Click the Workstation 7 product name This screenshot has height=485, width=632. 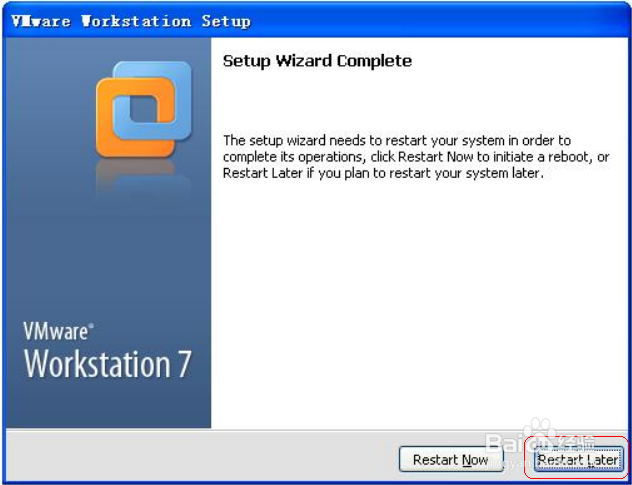click(107, 364)
